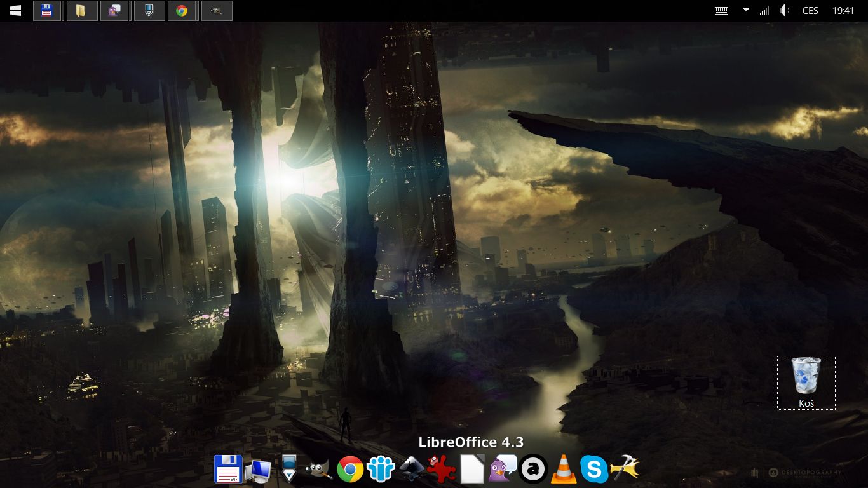Launch Google Chrome from the bottom dock
The image size is (868, 488).
pos(350,470)
